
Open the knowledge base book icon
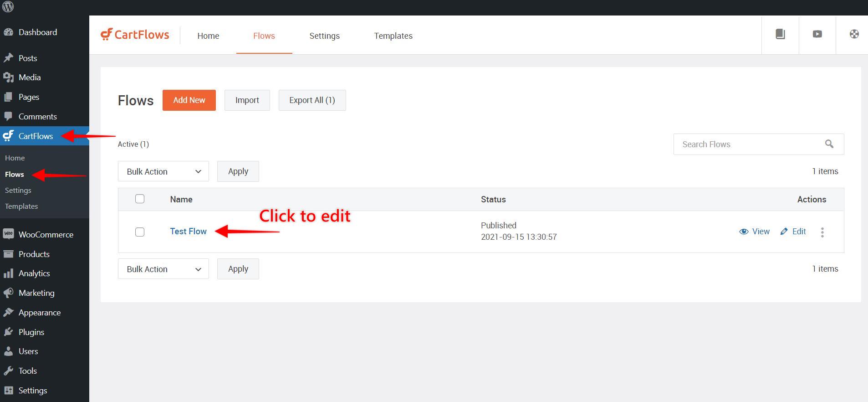(780, 34)
